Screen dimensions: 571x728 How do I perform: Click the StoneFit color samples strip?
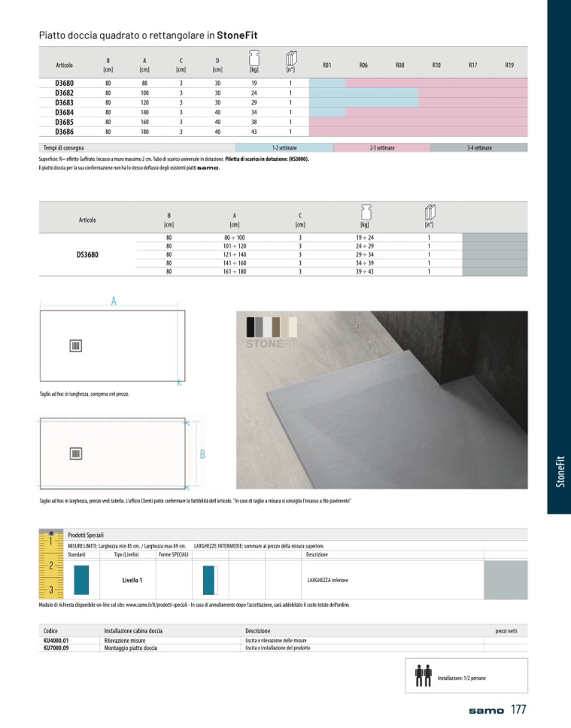272,327
